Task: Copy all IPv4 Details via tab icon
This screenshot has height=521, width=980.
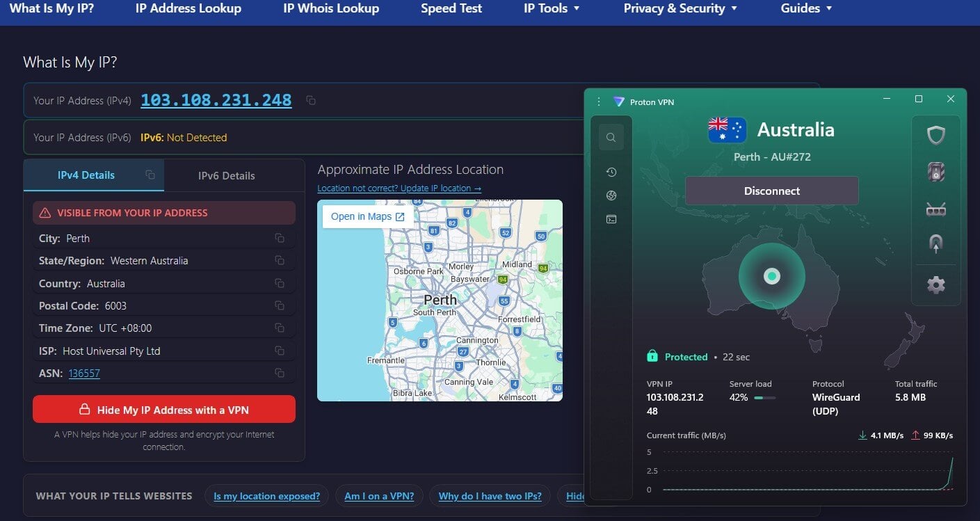Action: click(150, 175)
